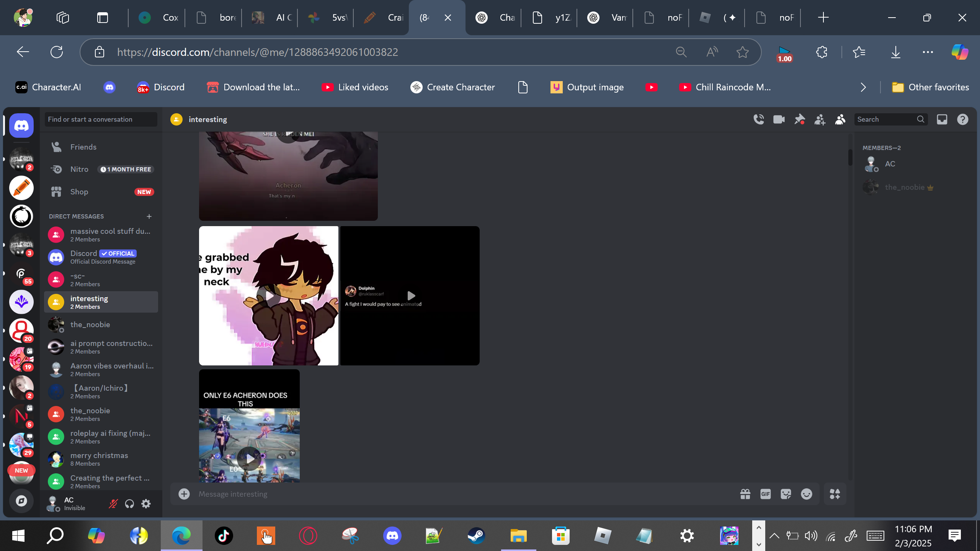980x551 pixels.
Task: Open the 【Aaron/Ichiro】 group DM
Action: [x=101, y=392]
